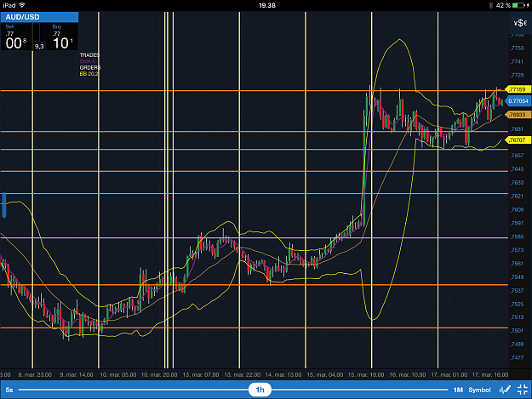Tap the battery indicator in the status bar
Screen dimensions: 532x399
click(518, 5)
